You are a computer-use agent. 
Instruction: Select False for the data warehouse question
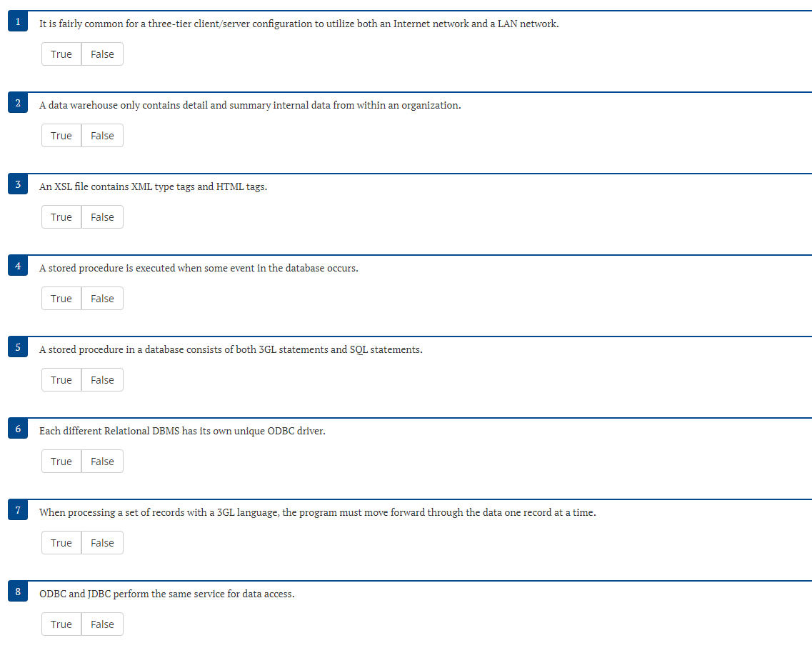(x=102, y=135)
